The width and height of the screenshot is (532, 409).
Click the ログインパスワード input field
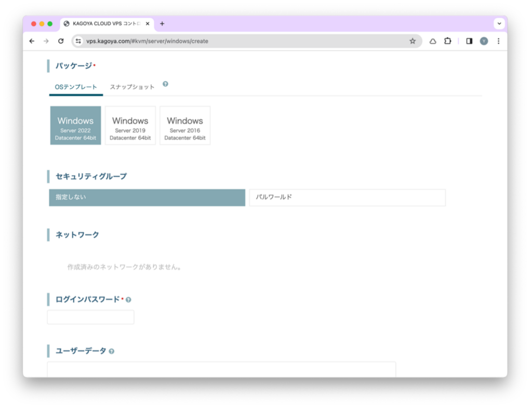(90, 317)
